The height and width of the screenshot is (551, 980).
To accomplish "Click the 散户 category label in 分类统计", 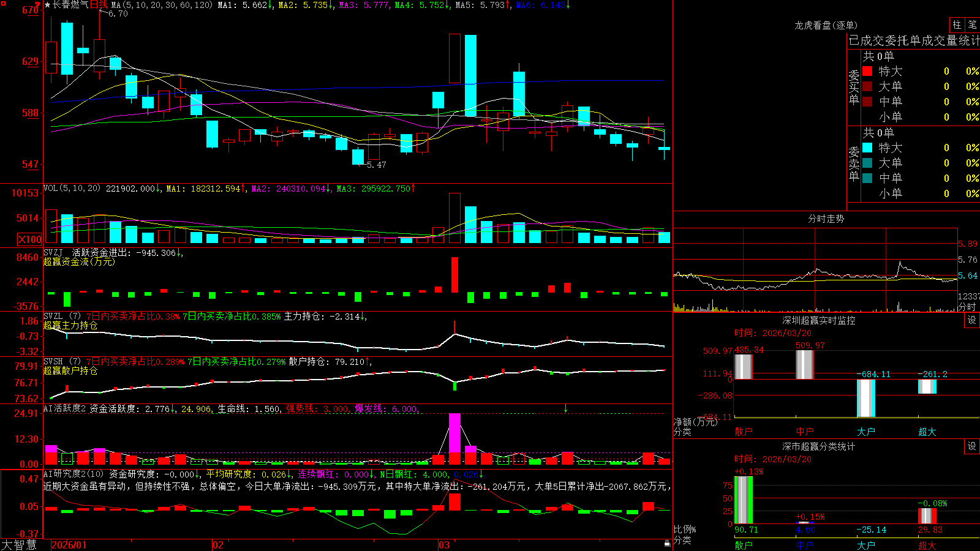I will point(743,545).
